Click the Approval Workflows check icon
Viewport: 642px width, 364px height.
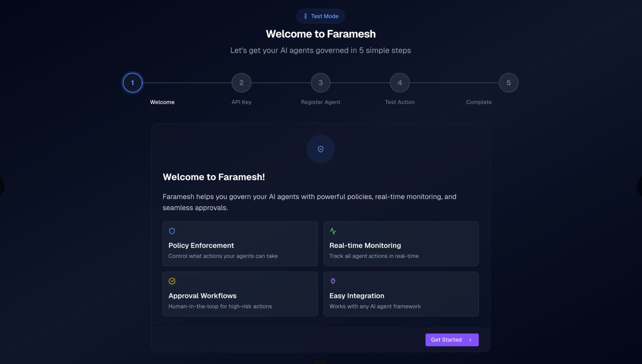click(x=172, y=281)
